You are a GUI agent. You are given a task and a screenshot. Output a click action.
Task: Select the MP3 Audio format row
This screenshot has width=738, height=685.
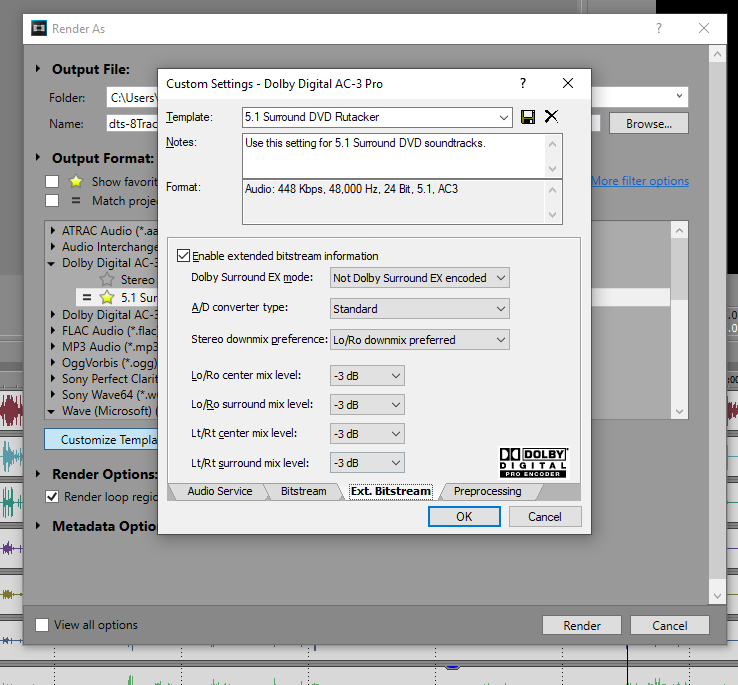[x=110, y=347]
